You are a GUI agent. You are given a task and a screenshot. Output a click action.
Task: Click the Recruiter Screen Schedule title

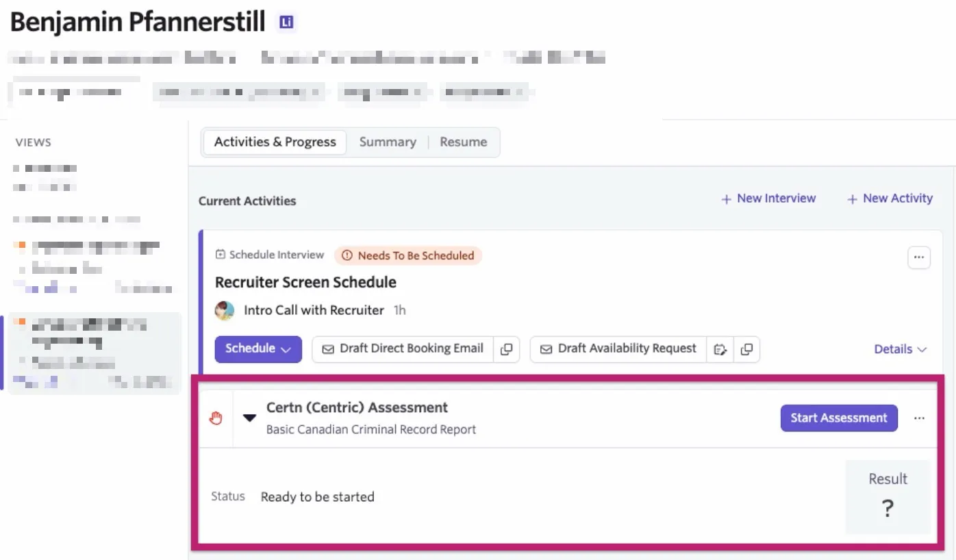click(x=305, y=282)
